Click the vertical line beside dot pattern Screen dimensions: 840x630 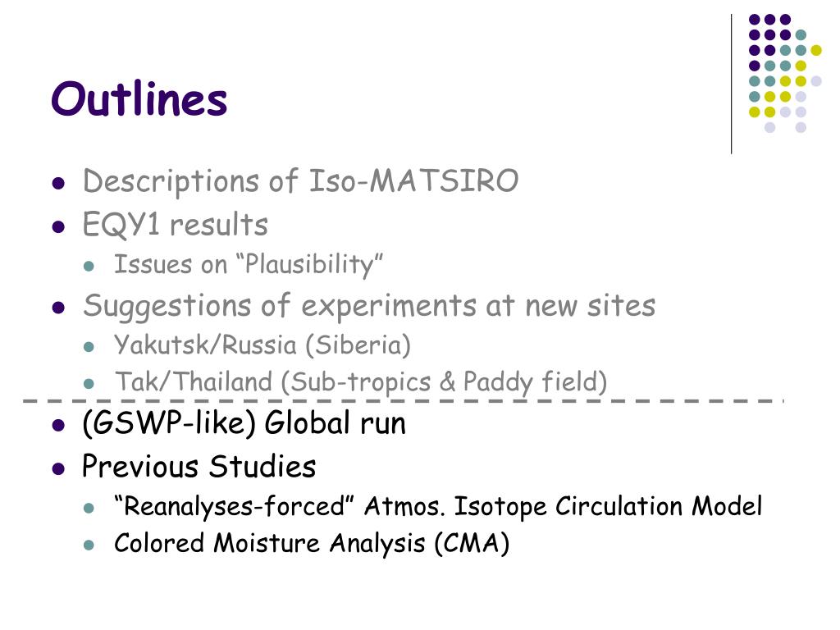tap(731, 84)
